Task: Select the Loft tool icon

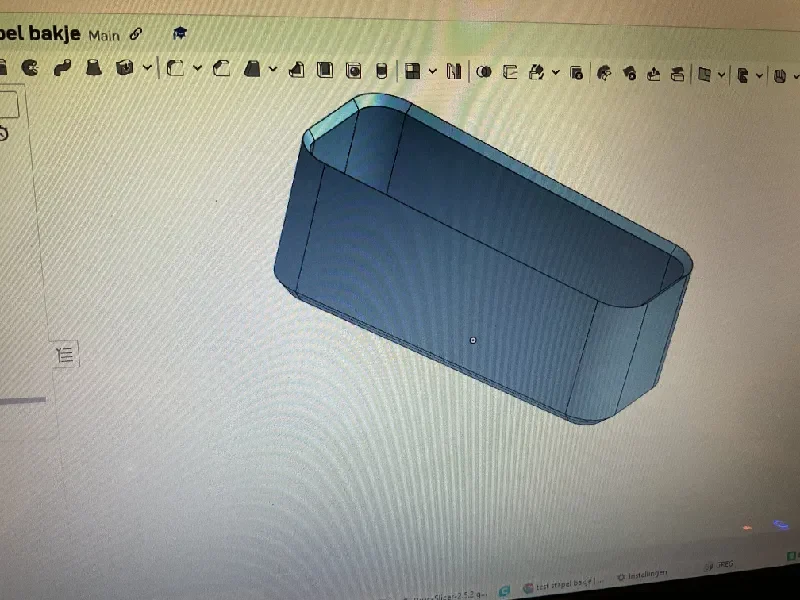Action: (93, 67)
